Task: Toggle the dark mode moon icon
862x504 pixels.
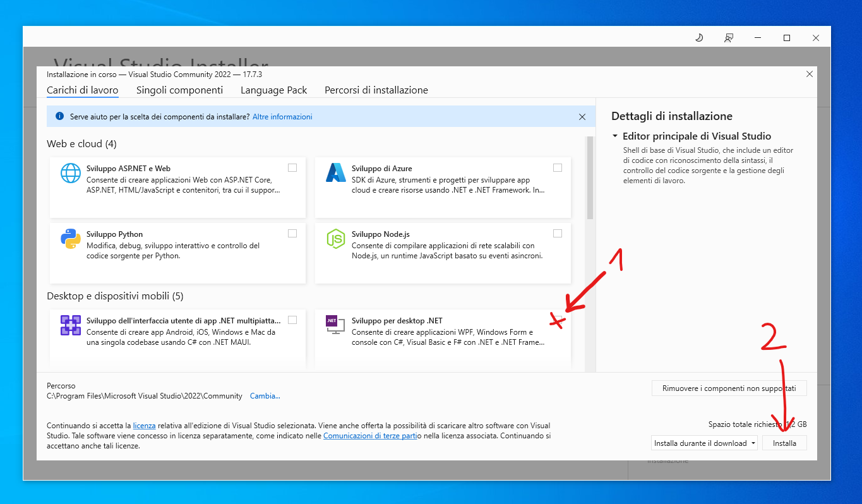Action: pos(699,38)
